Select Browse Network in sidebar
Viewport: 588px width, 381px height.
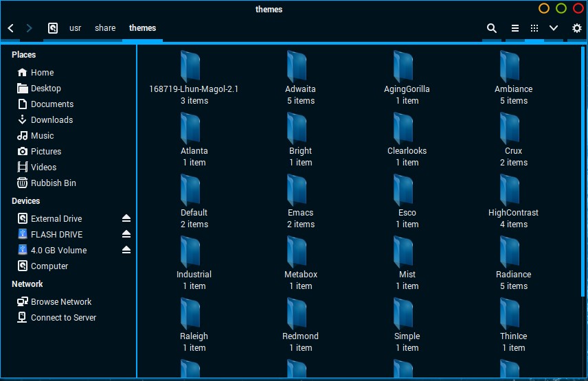pos(60,302)
